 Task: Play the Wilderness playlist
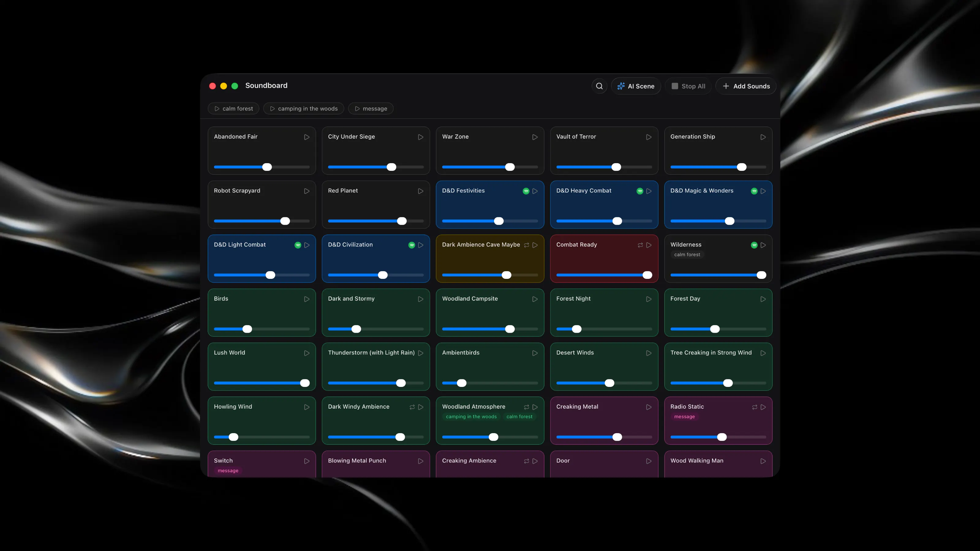pyautogui.click(x=763, y=245)
